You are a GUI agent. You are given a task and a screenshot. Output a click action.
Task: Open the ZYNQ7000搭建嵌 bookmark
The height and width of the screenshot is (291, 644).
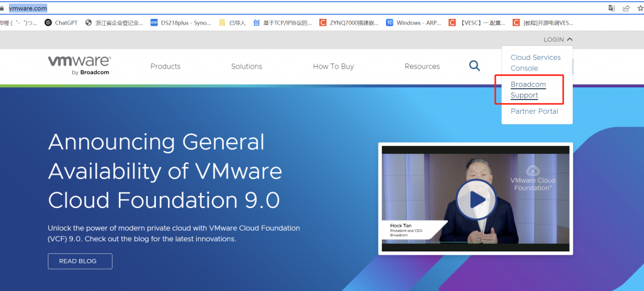click(x=348, y=23)
